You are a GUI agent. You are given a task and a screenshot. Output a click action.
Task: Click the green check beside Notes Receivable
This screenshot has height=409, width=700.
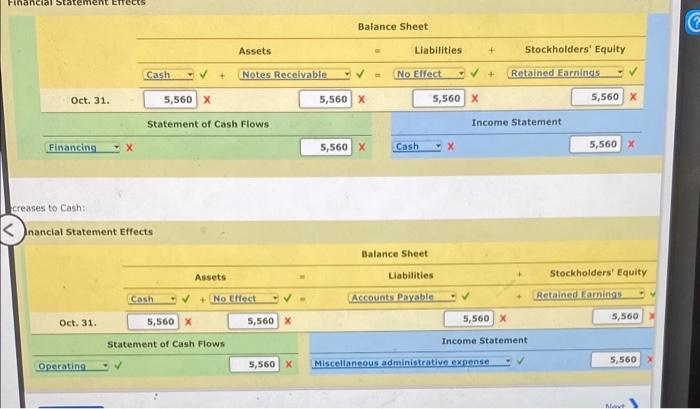(361, 74)
